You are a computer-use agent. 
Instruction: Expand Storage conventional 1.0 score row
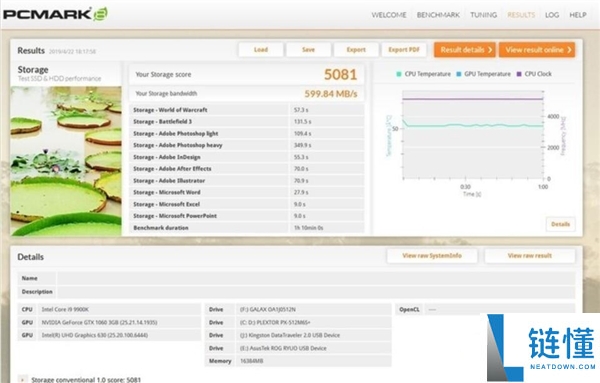coord(23,380)
